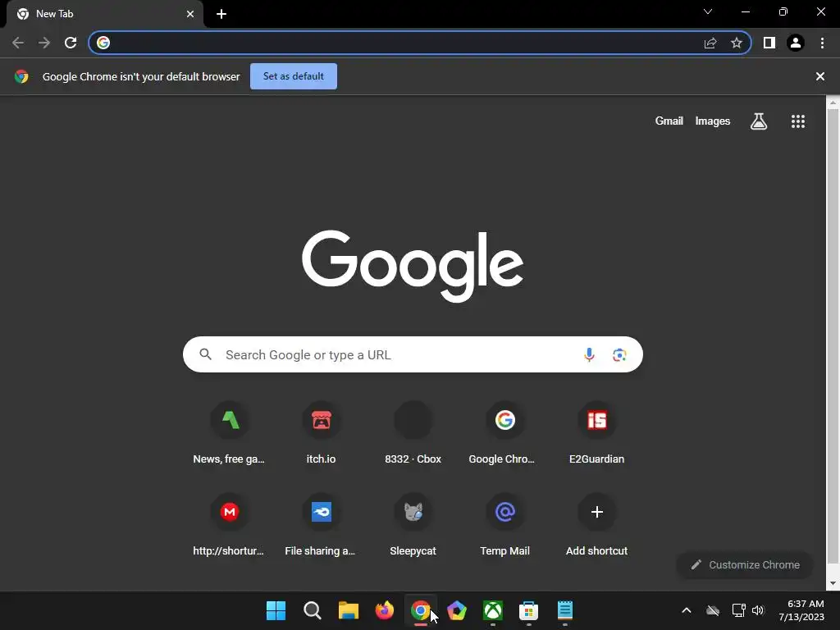Screen dimensions: 840x630
Task: Launch Firefox from taskbar
Action: tap(385, 610)
